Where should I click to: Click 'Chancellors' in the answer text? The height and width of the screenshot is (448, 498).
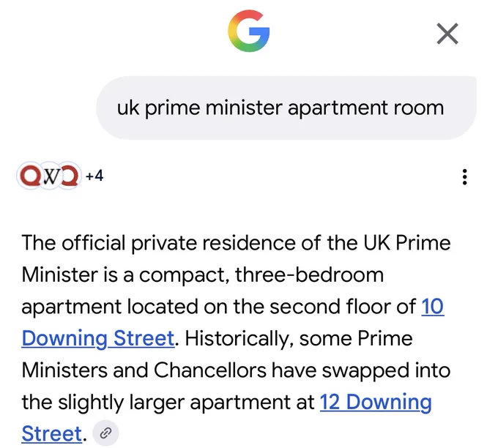210,370
